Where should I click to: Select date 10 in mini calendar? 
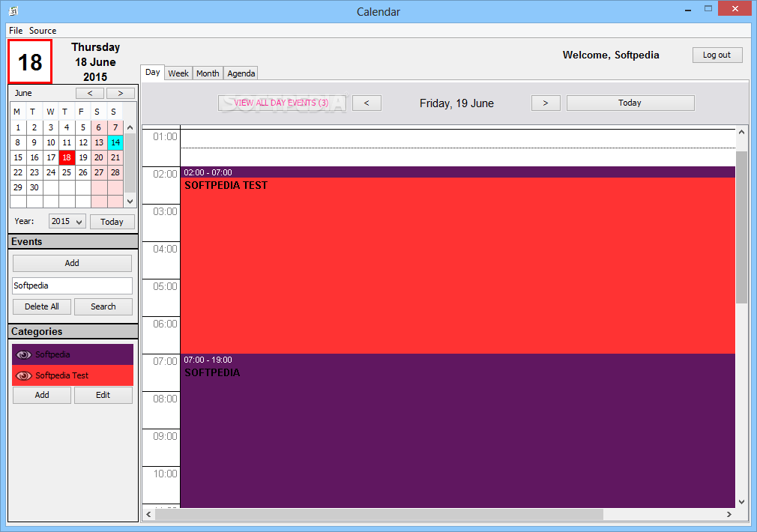click(51, 142)
